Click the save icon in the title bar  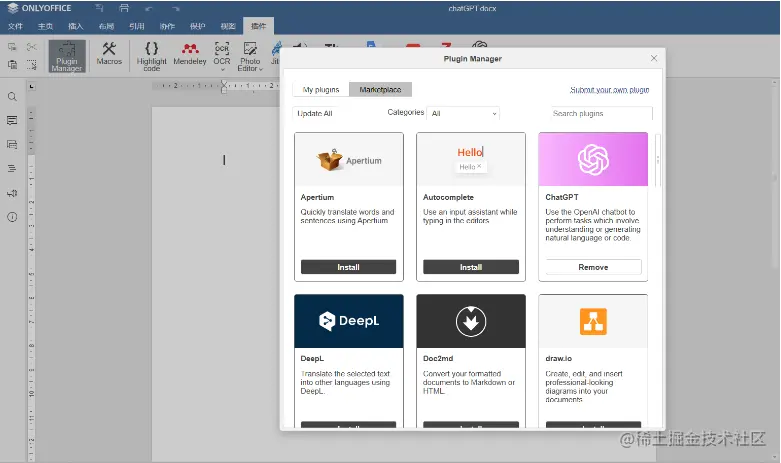point(99,8)
